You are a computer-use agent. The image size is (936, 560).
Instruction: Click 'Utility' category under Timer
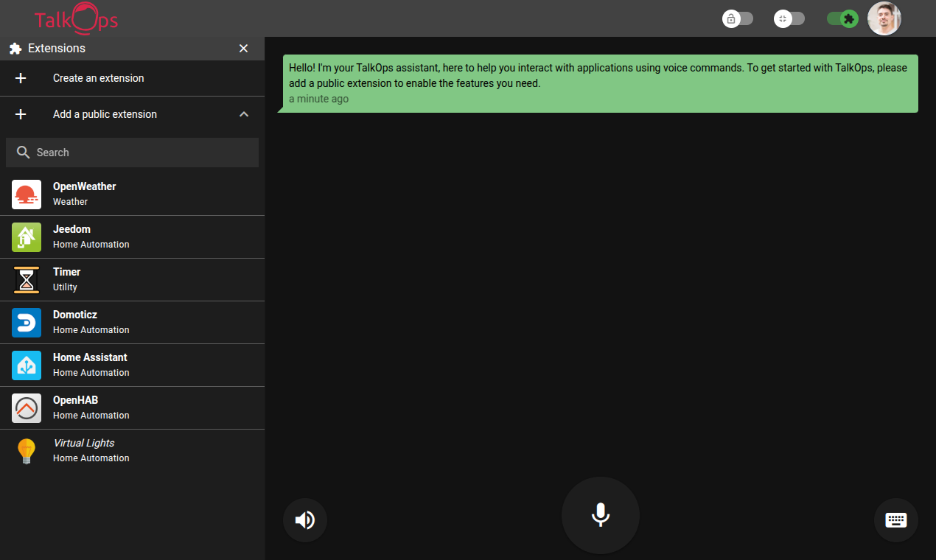[x=65, y=287]
